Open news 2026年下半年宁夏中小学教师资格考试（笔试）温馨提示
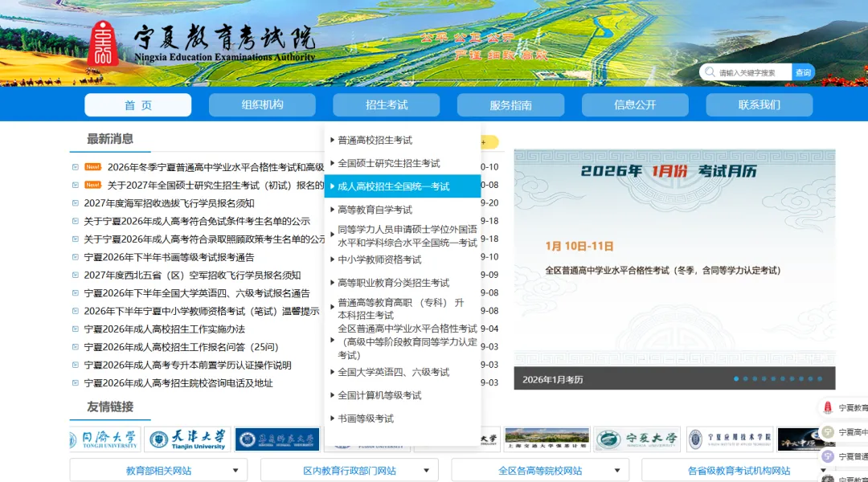 202,311
